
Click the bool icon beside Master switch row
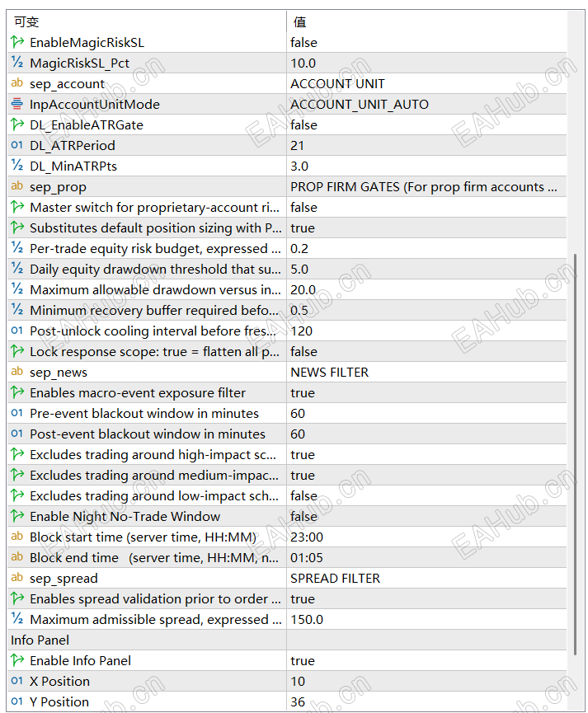pyautogui.click(x=17, y=207)
